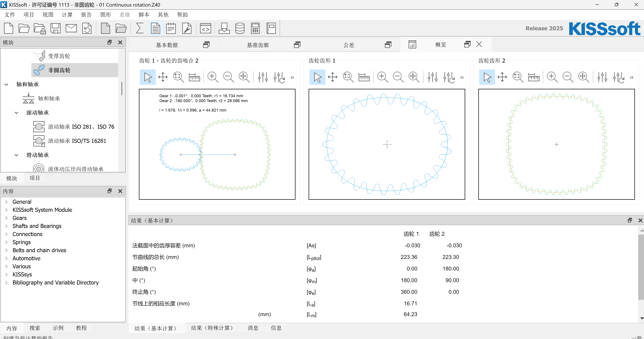Image resolution: width=644 pixels, height=339 pixels.
Task: Expand the KISSsys content node
Action: coord(6,275)
